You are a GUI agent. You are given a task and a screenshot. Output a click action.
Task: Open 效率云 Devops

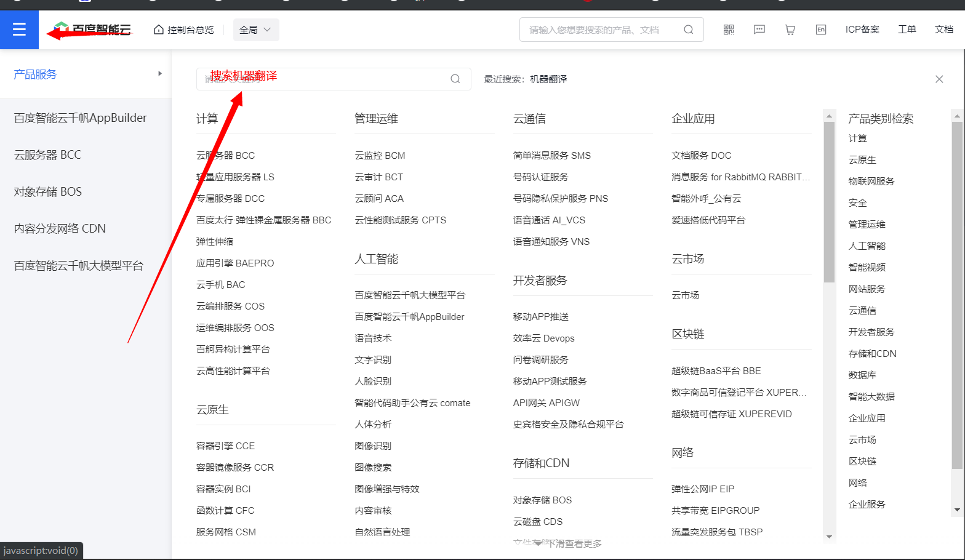[x=544, y=338]
